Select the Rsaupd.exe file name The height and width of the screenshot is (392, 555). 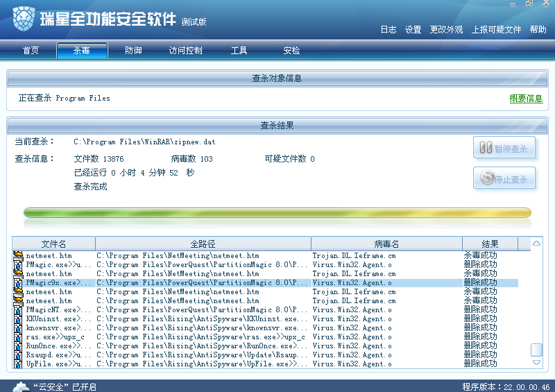click(58, 355)
